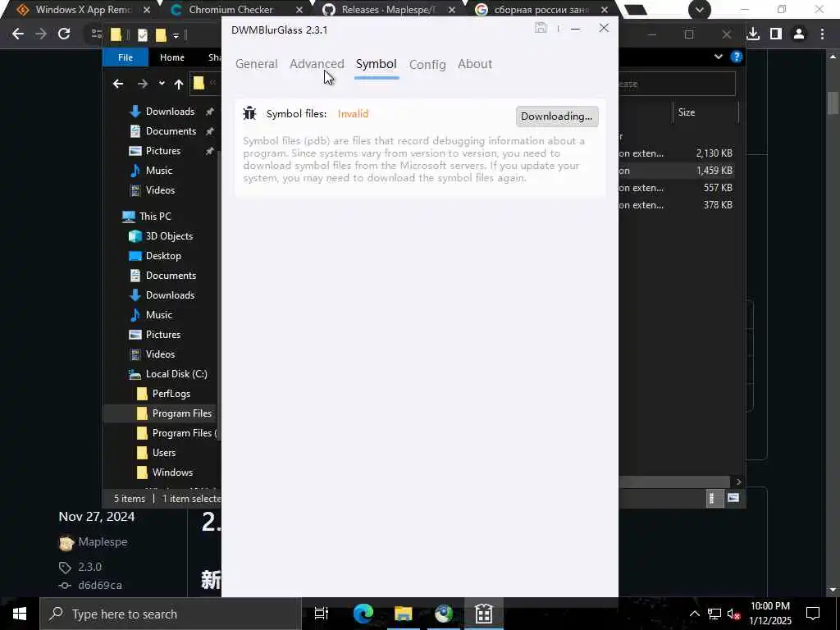840x630 pixels.
Task: Select Music under Quick access
Action: coord(158,171)
